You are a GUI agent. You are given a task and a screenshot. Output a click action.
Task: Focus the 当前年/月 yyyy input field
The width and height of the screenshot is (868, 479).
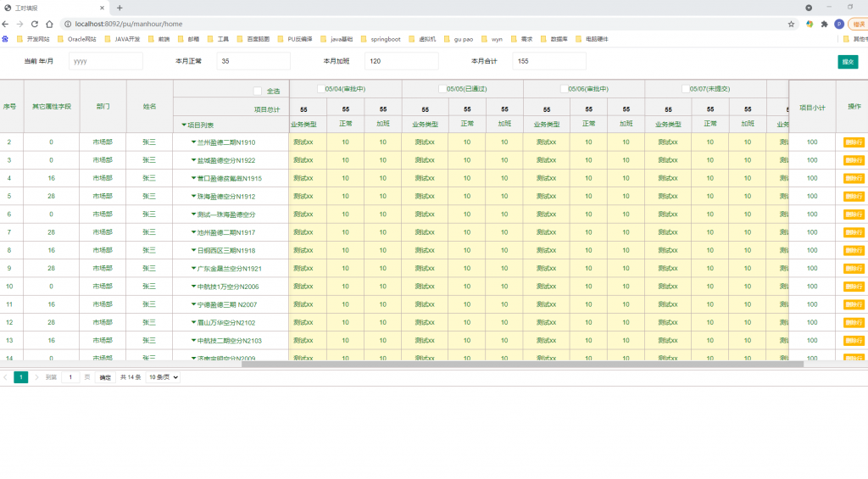(105, 61)
